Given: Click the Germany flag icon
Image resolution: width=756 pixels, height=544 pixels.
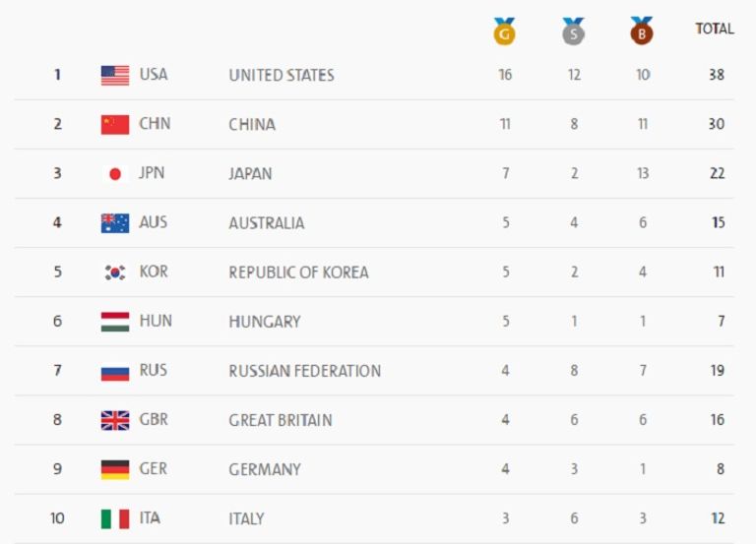Looking at the screenshot, I should (115, 470).
